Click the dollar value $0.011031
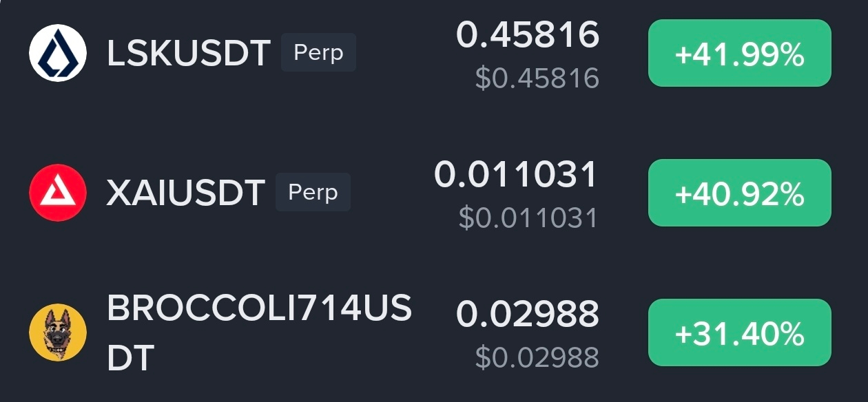The image size is (868, 402). (528, 218)
